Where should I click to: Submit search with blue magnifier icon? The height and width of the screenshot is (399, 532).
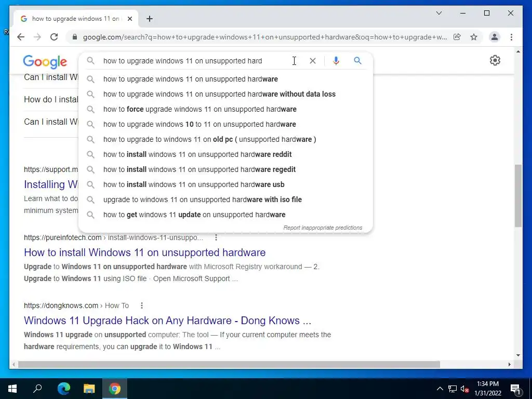point(357,61)
